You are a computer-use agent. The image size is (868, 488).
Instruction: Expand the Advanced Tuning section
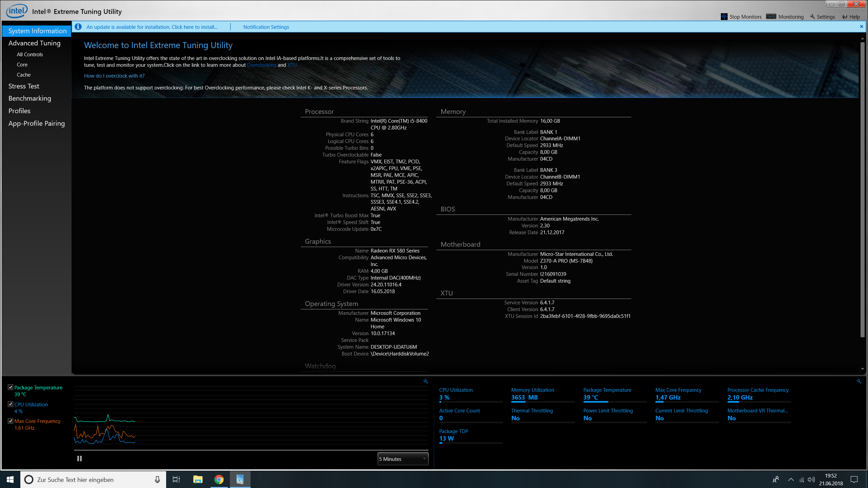pos(34,43)
